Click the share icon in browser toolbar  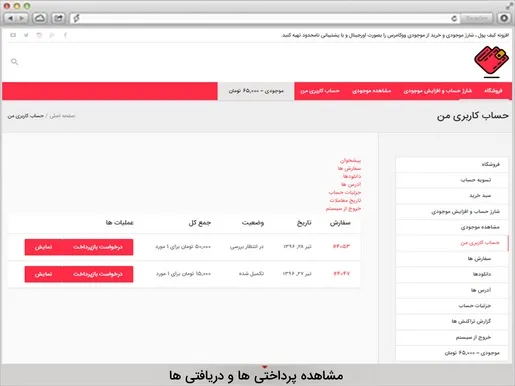(x=58, y=18)
